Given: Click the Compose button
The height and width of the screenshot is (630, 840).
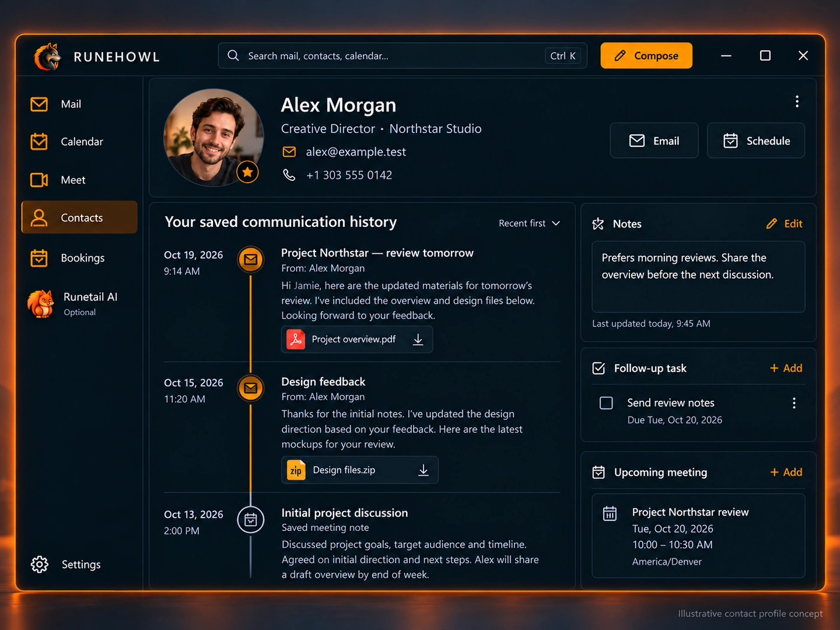Looking at the screenshot, I should tap(646, 55).
